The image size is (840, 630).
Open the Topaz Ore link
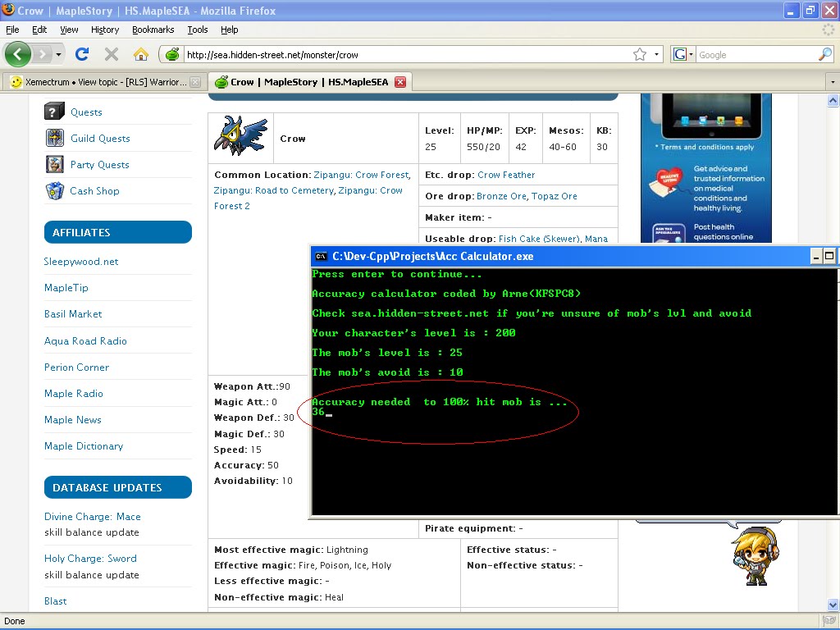554,196
